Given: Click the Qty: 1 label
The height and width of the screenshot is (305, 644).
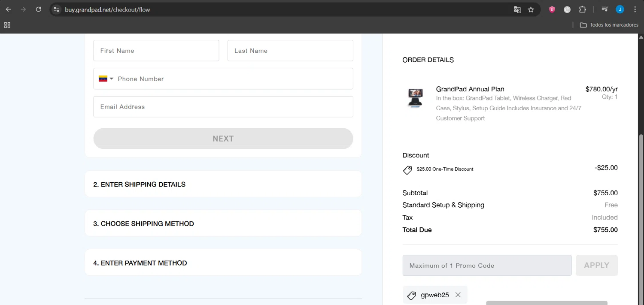Looking at the screenshot, I should (x=610, y=97).
